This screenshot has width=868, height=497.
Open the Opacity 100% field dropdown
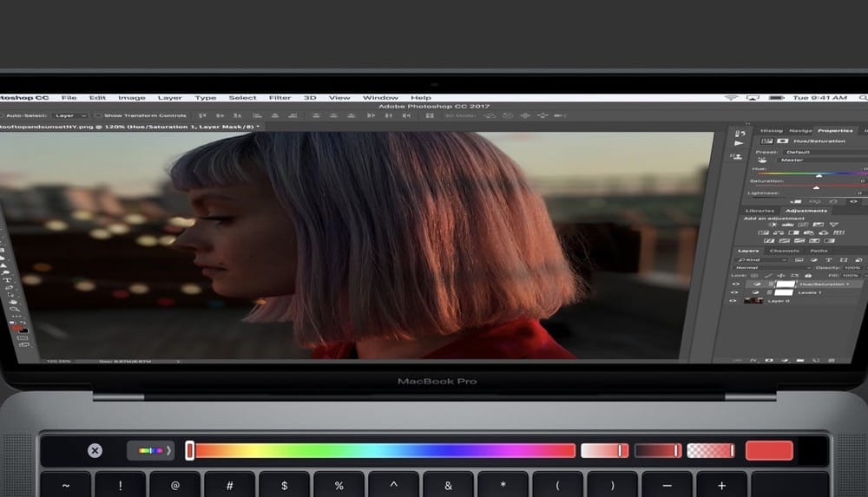tap(852, 268)
